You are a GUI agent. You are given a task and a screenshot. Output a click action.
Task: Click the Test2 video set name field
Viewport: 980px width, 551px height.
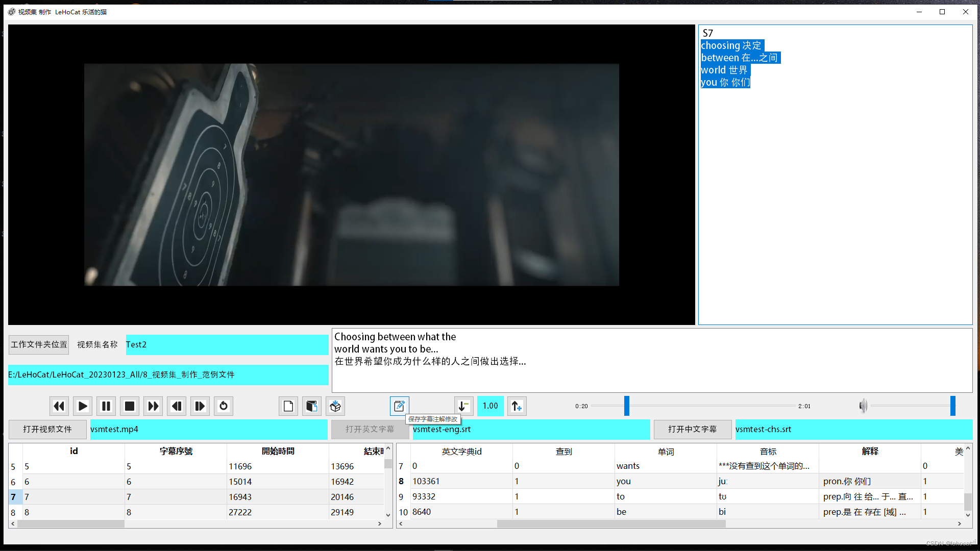[227, 344]
